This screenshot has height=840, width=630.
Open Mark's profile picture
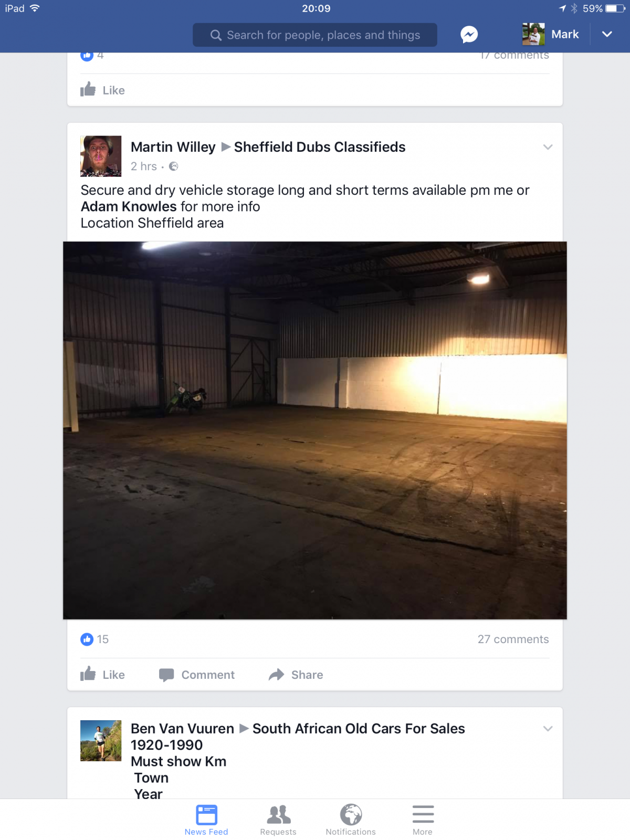coord(533,34)
